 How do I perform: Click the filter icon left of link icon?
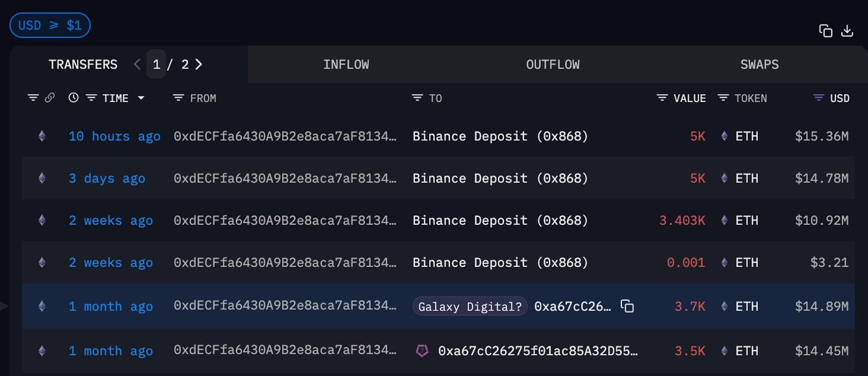(x=33, y=98)
